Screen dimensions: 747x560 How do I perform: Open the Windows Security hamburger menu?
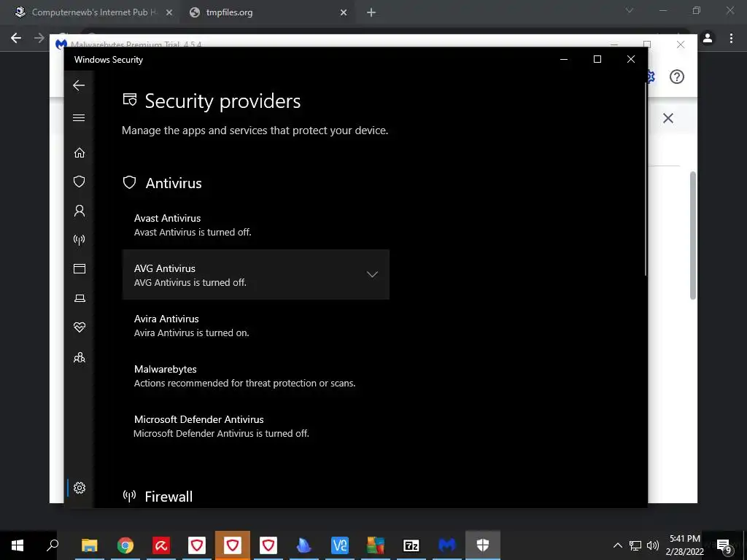click(x=79, y=117)
